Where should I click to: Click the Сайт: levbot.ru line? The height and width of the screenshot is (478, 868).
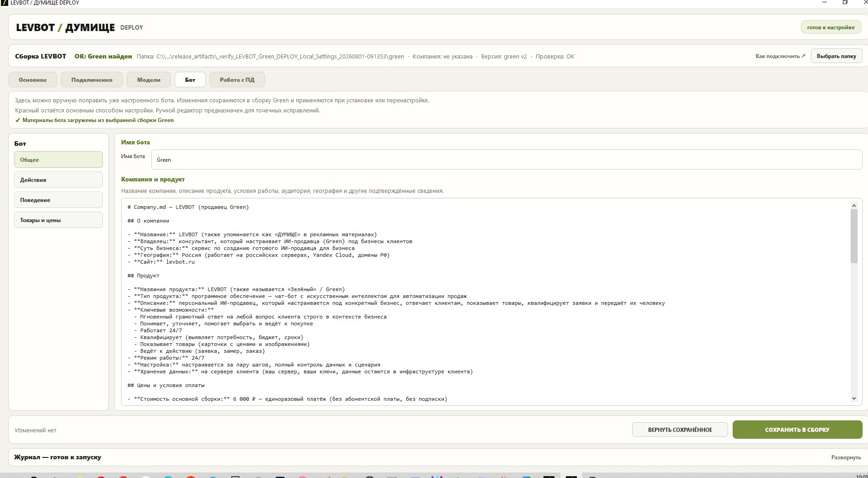(x=161, y=262)
